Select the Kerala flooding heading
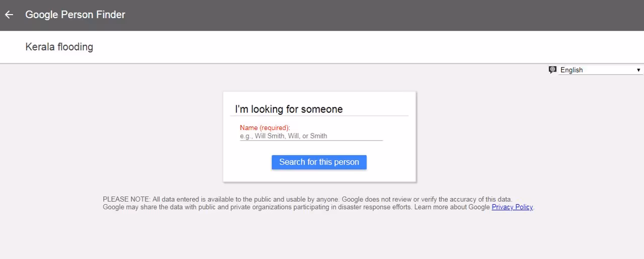This screenshot has height=259, width=644. 59,47
